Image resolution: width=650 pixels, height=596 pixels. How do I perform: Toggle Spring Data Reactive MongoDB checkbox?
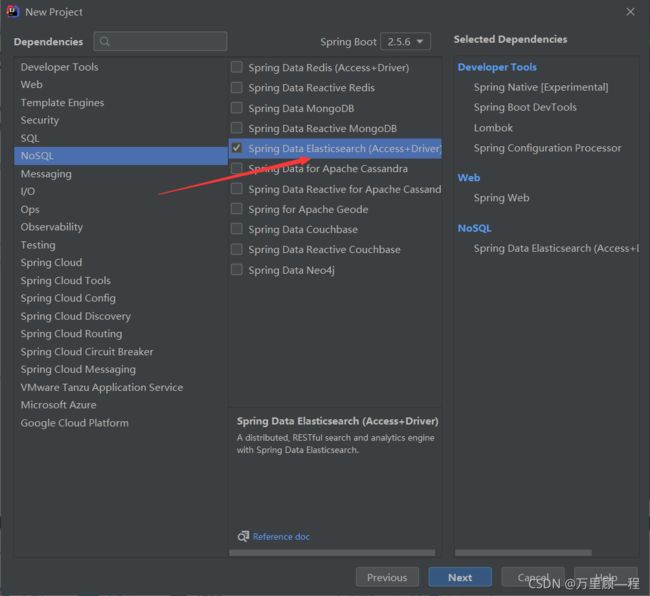pos(237,128)
